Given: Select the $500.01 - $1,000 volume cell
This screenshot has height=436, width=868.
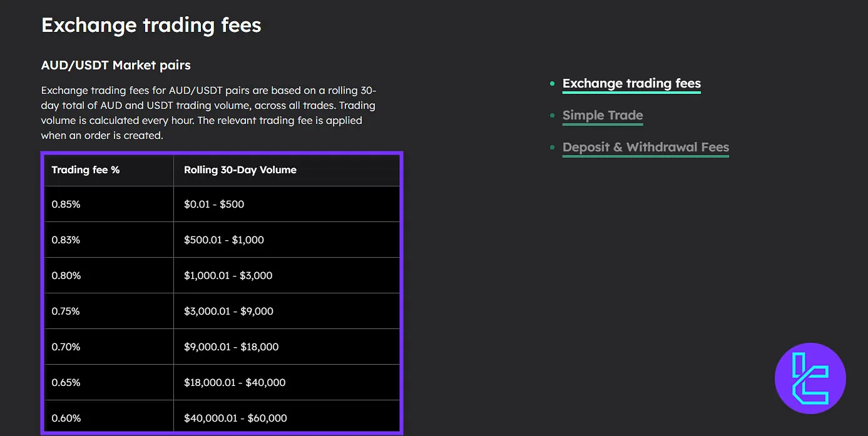Looking at the screenshot, I should 223,240.
